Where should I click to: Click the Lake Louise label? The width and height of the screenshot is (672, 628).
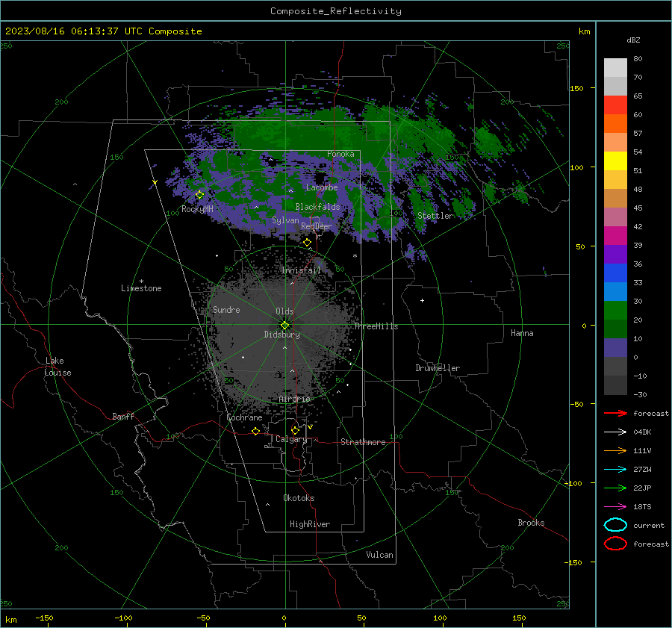pos(57,367)
